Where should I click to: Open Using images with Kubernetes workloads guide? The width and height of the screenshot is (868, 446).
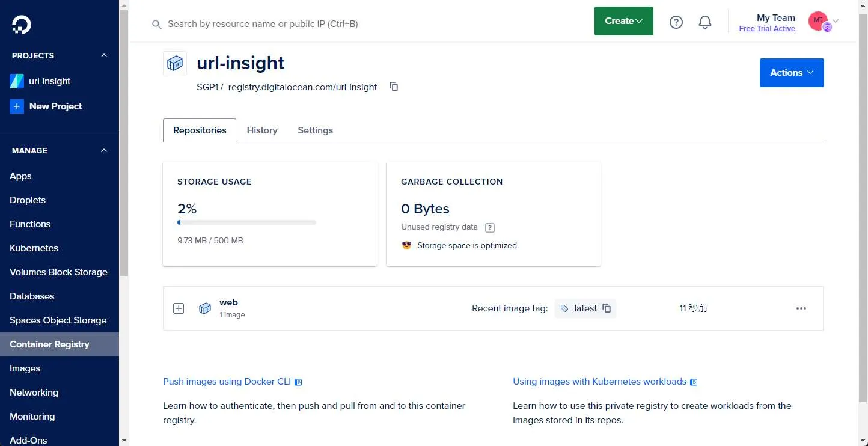(599, 381)
